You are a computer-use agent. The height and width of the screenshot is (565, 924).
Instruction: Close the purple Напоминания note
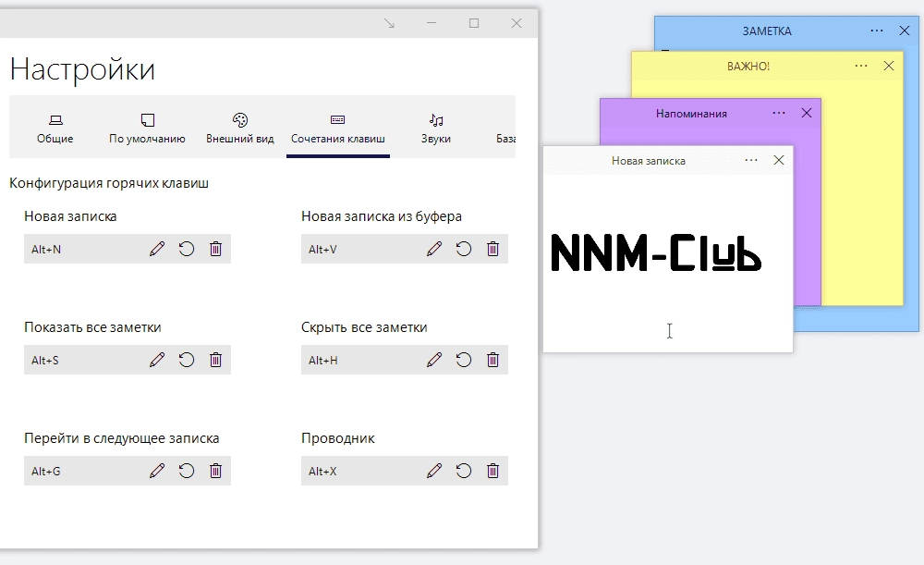[807, 113]
